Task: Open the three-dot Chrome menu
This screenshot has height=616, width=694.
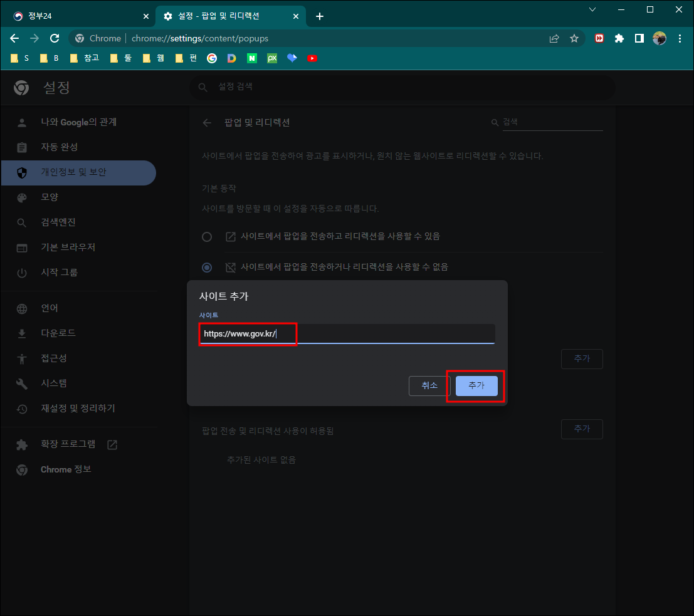Action: [x=680, y=38]
